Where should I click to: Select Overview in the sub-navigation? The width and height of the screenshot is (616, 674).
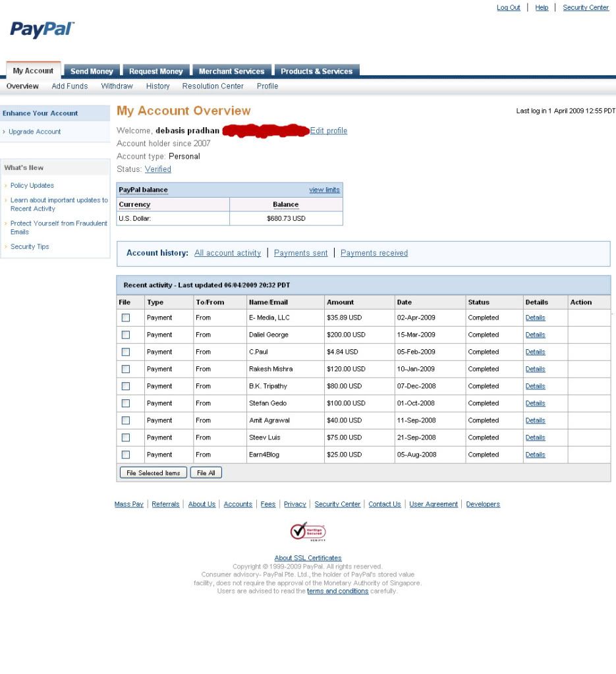22,86
